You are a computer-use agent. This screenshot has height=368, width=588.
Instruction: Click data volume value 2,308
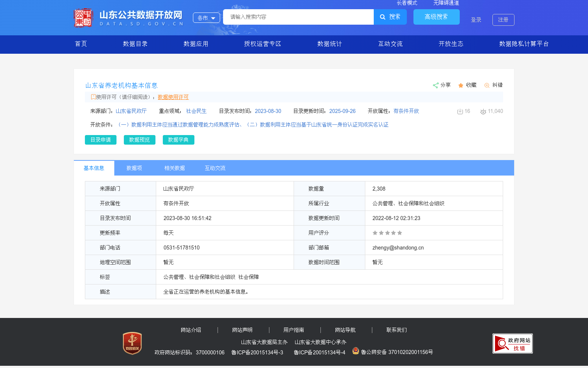(x=379, y=189)
